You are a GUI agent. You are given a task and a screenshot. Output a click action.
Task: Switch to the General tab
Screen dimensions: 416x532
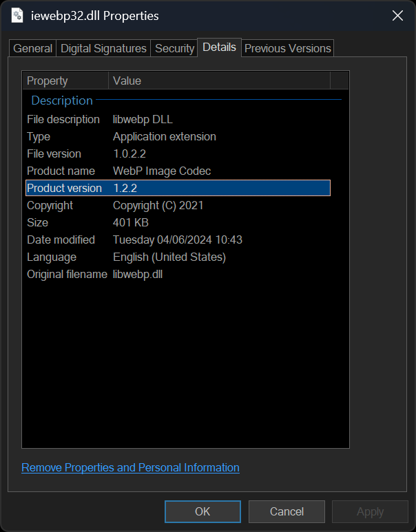click(32, 48)
